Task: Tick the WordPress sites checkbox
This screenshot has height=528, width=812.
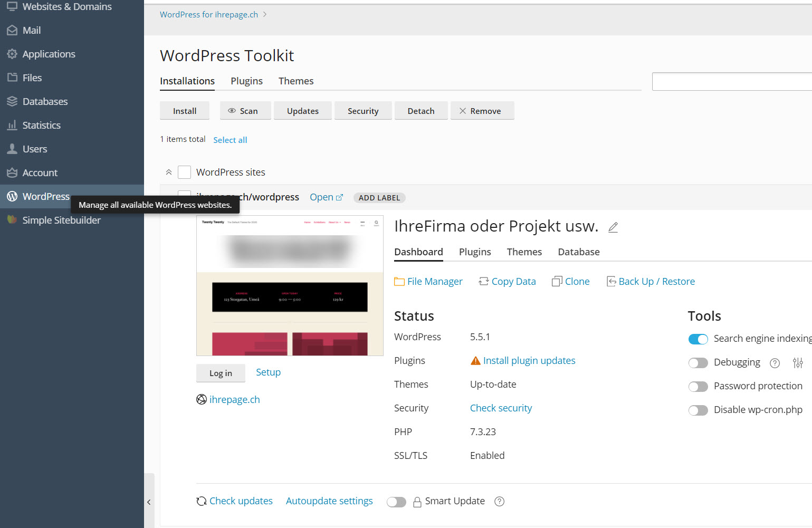Action: pyautogui.click(x=184, y=172)
